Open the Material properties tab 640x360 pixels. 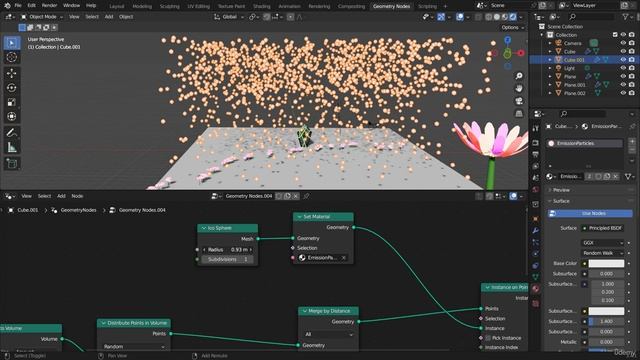pyautogui.click(x=536, y=289)
